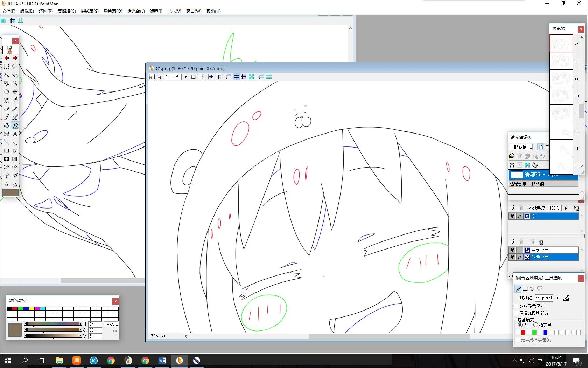Click the red right arrow next-frame button
Screen dimensions: 588x368
point(15,58)
